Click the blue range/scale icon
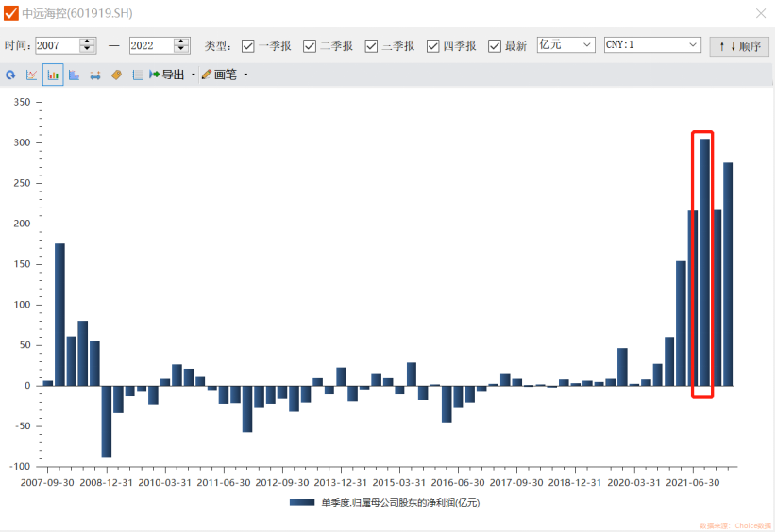The image size is (776, 532). pyautogui.click(x=95, y=75)
